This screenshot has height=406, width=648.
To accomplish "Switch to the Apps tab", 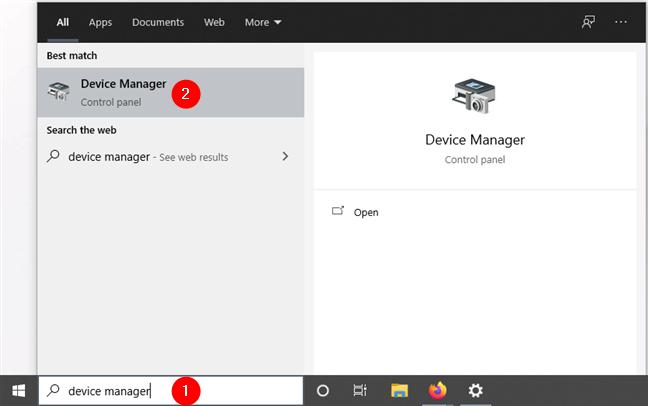I will (100, 22).
